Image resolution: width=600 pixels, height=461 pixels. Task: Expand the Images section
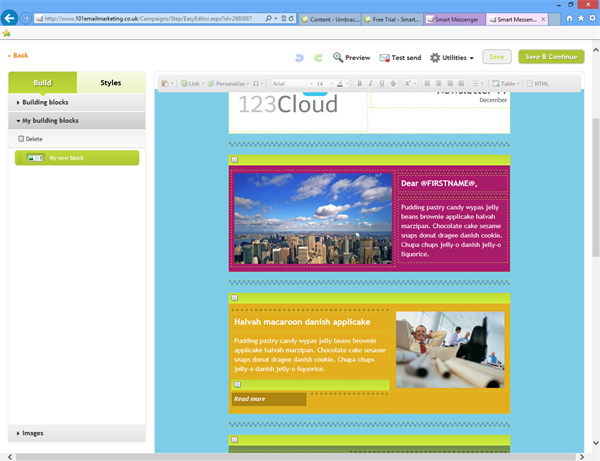coord(77,433)
